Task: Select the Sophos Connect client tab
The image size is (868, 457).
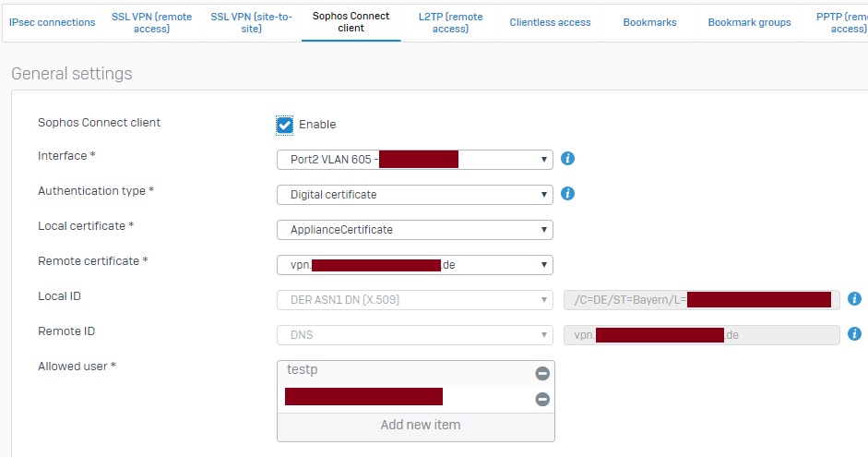Action: coord(351,23)
